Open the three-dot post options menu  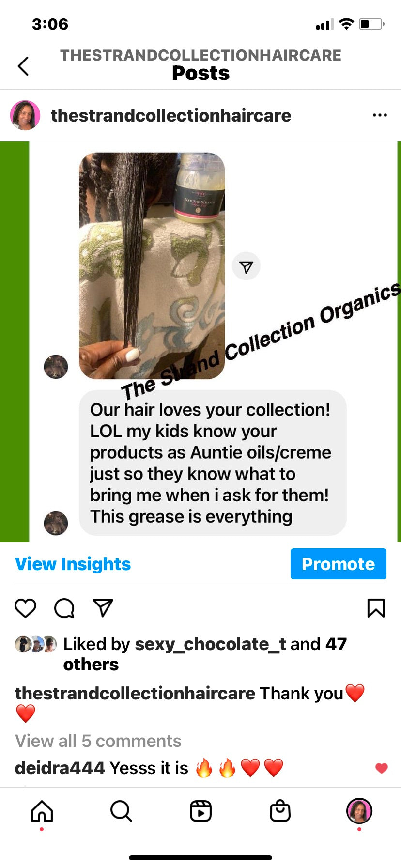point(380,115)
